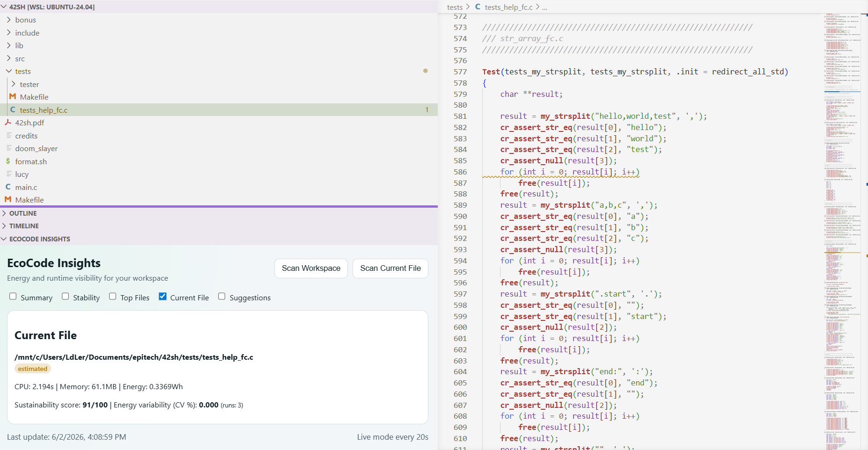Click the tests_help_fc.c breadcrumb segment
The height and width of the screenshot is (450, 868).
click(508, 7)
